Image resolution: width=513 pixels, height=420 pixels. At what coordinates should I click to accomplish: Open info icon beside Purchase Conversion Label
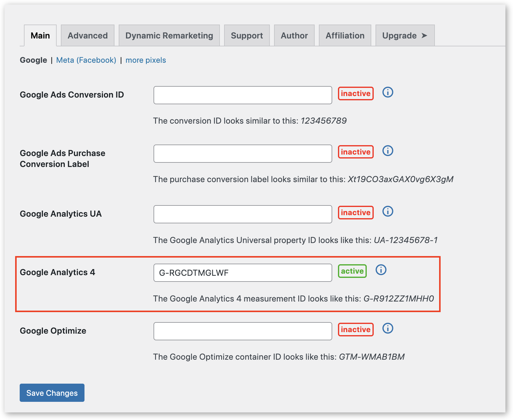click(x=388, y=151)
